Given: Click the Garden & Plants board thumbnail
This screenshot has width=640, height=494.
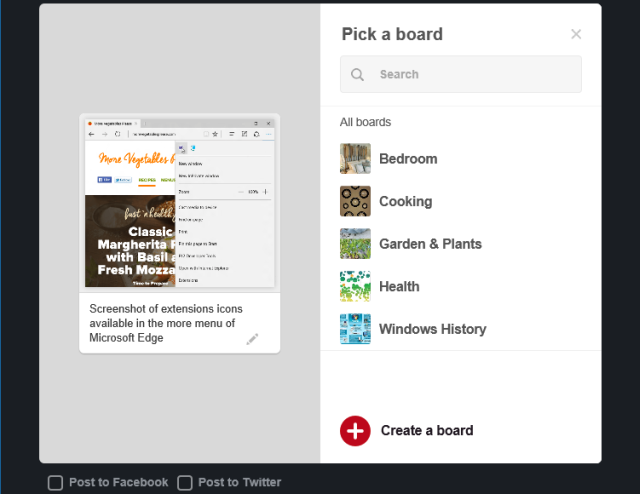Looking at the screenshot, I should click(355, 243).
